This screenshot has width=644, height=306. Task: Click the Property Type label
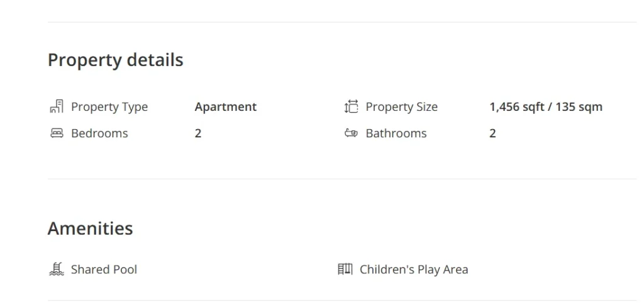point(109,107)
